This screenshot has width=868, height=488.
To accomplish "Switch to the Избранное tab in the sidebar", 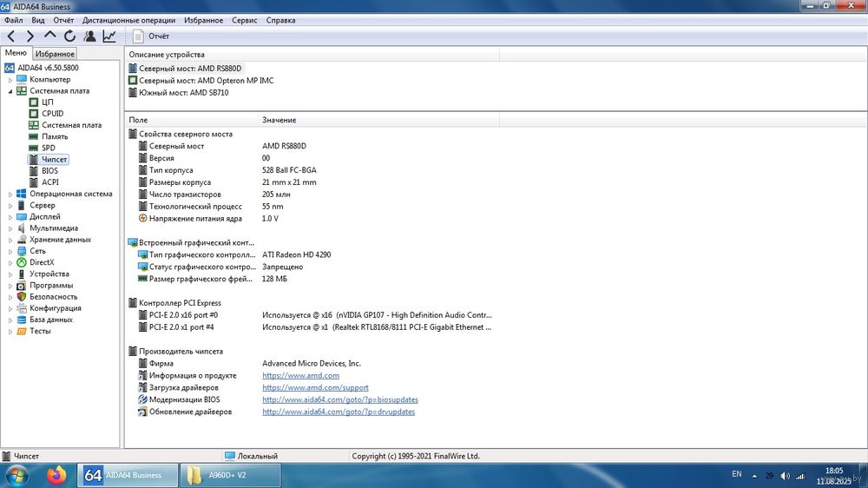I will pyautogui.click(x=54, y=54).
